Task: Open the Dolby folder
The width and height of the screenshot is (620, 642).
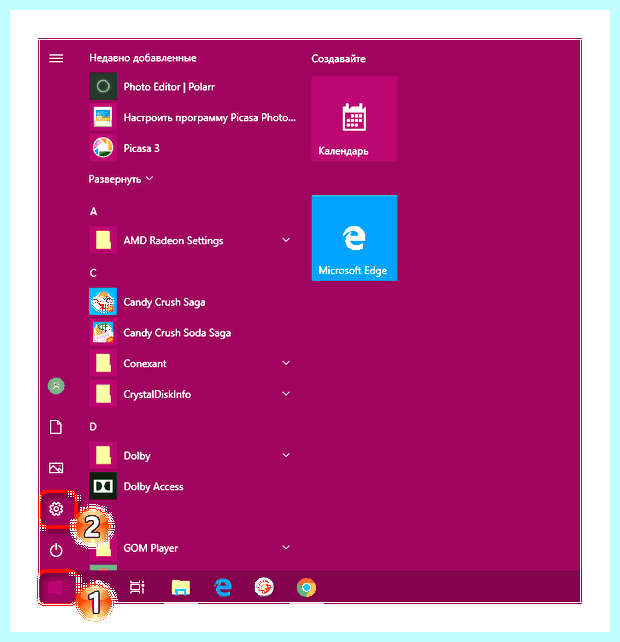Action: (x=192, y=455)
